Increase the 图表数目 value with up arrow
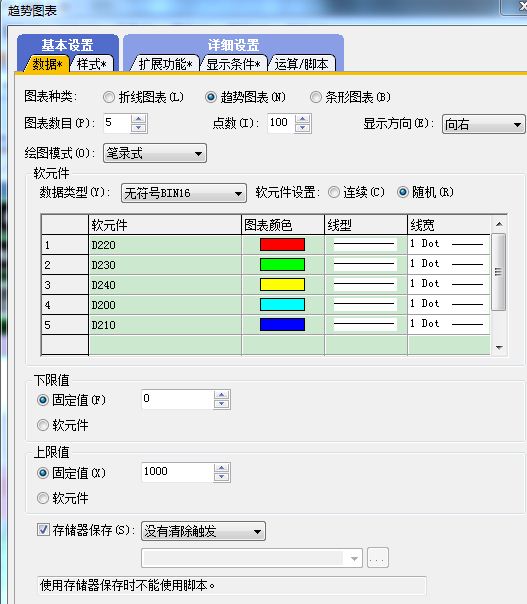This screenshot has height=604, width=527. 139,119
